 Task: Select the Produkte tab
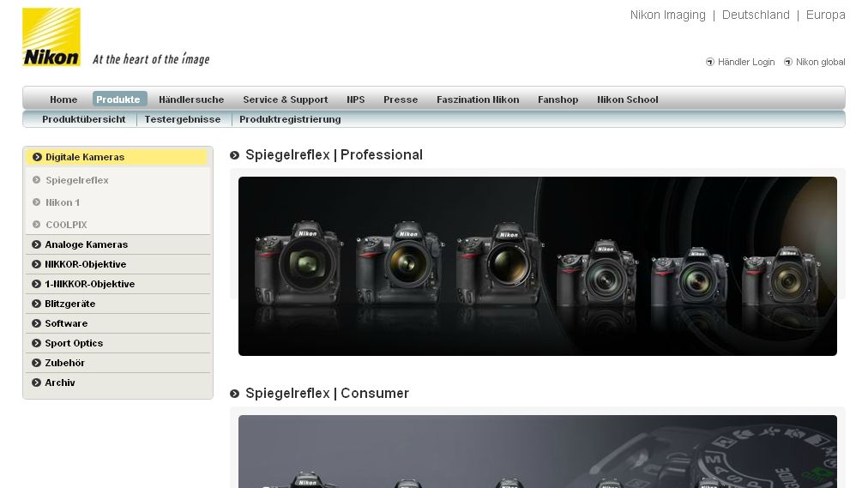point(118,99)
